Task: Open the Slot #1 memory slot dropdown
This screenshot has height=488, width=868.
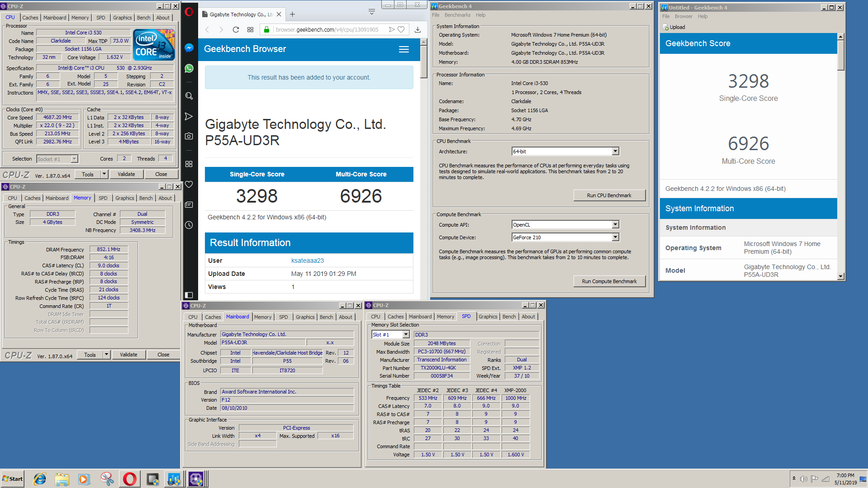Action: [x=390, y=335]
